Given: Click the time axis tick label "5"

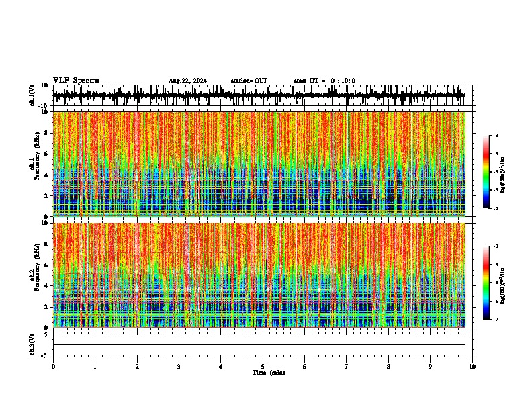Looking at the screenshot, I should coord(263,367).
